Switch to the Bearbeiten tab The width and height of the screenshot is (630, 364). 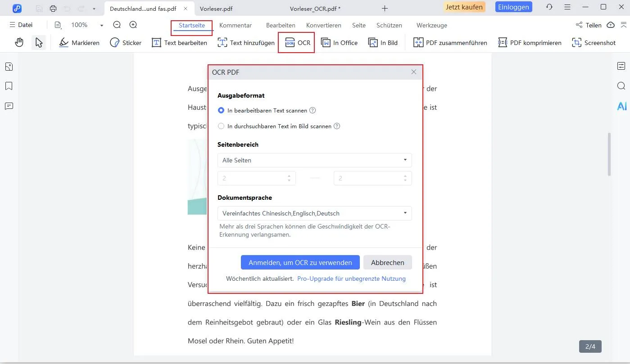(x=281, y=25)
